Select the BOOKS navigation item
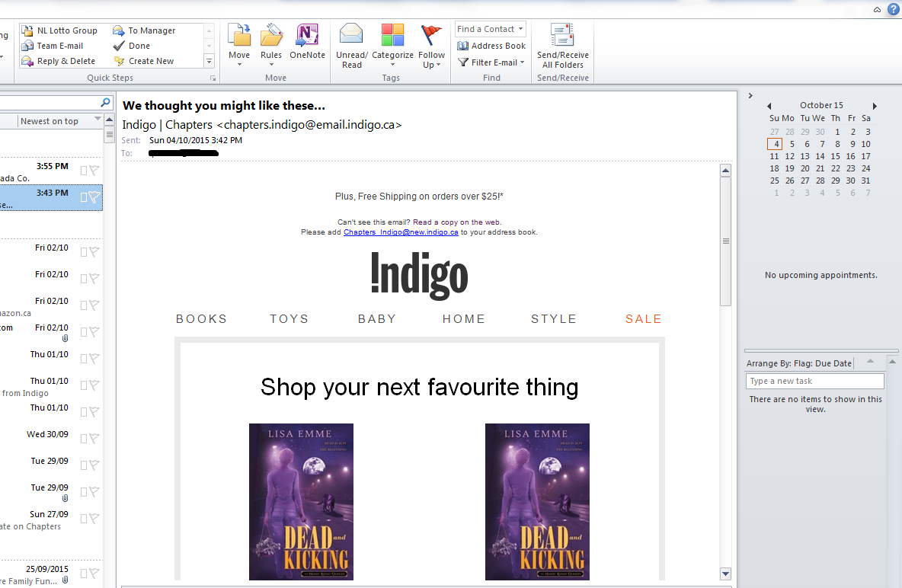This screenshot has width=902, height=588. (x=201, y=319)
